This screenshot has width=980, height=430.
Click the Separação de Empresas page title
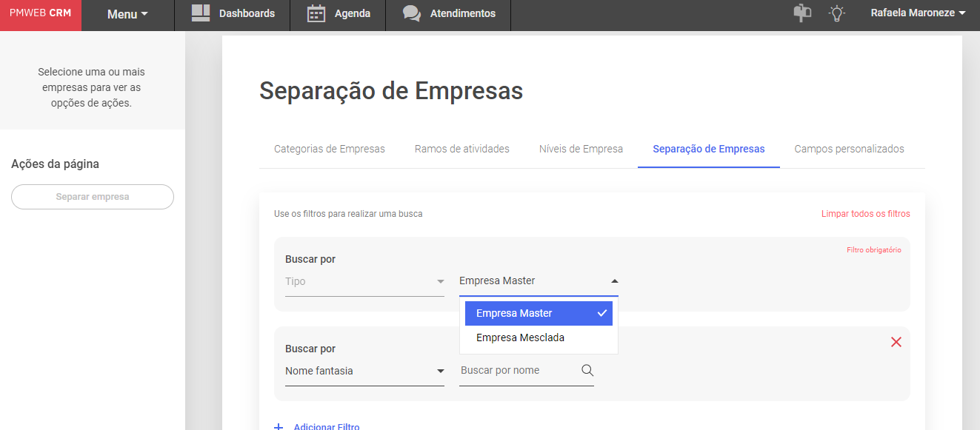point(391,91)
